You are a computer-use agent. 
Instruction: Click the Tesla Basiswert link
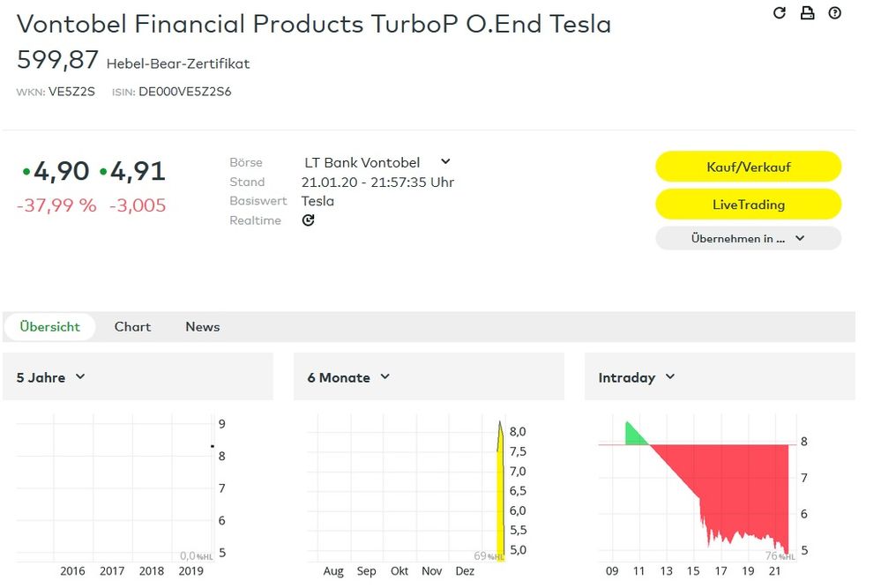tap(317, 201)
